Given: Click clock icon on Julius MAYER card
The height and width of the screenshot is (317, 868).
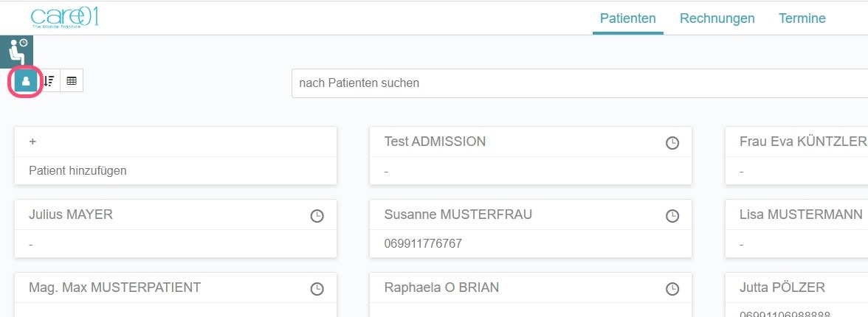Looking at the screenshot, I should pyautogui.click(x=317, y=216).
